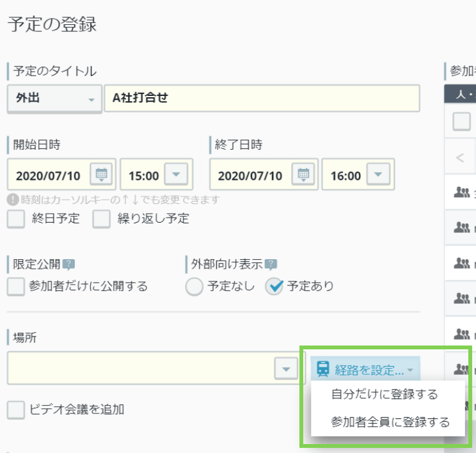This screenshot has width=476, height=453.
Task: Click the help icon beside 限定公開
Action: pos(68,264)
